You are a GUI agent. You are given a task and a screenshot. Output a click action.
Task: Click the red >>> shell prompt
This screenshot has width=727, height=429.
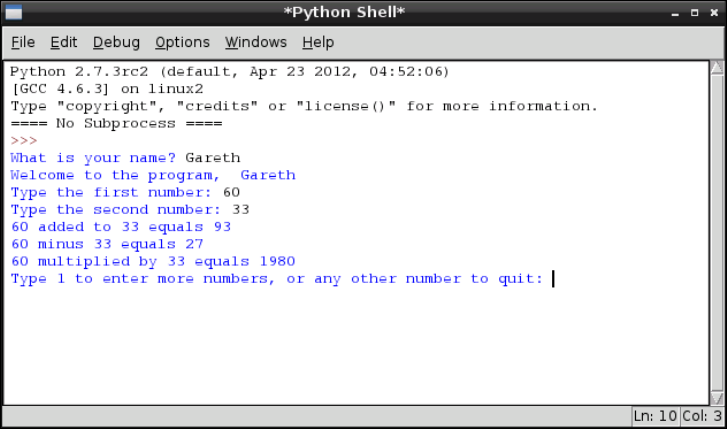click(x=23, y=141)
